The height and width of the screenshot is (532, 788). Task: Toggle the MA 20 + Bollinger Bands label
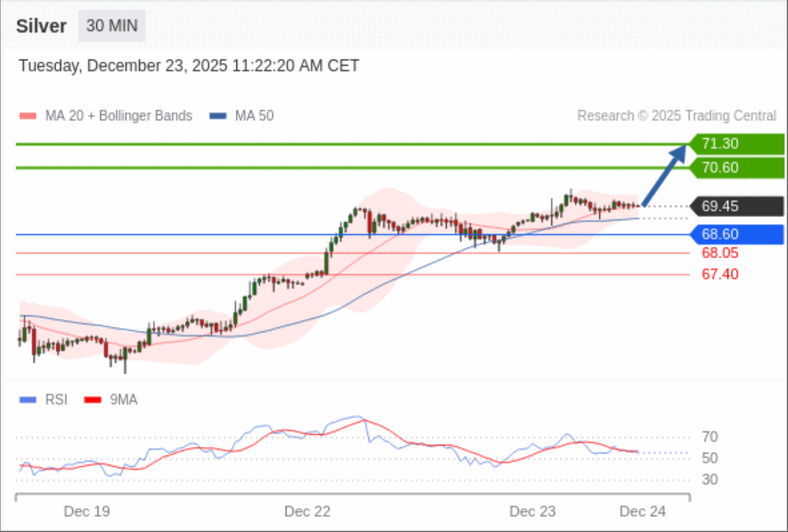(118, 116)
